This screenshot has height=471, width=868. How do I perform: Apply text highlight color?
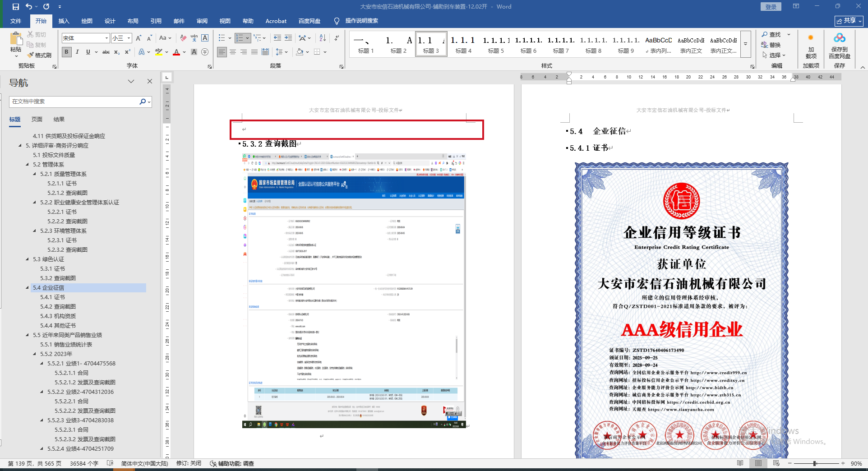pyautogui.click(x=159, y=52)
